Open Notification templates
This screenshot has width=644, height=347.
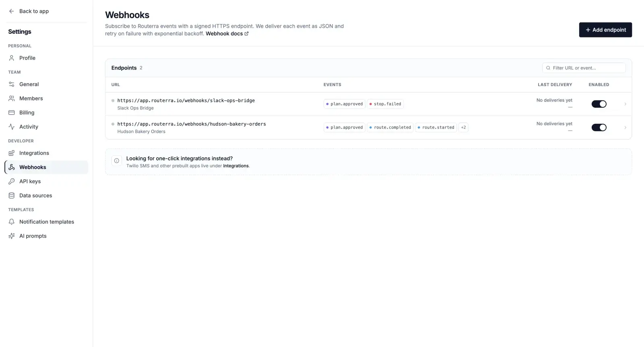(46, 222)
